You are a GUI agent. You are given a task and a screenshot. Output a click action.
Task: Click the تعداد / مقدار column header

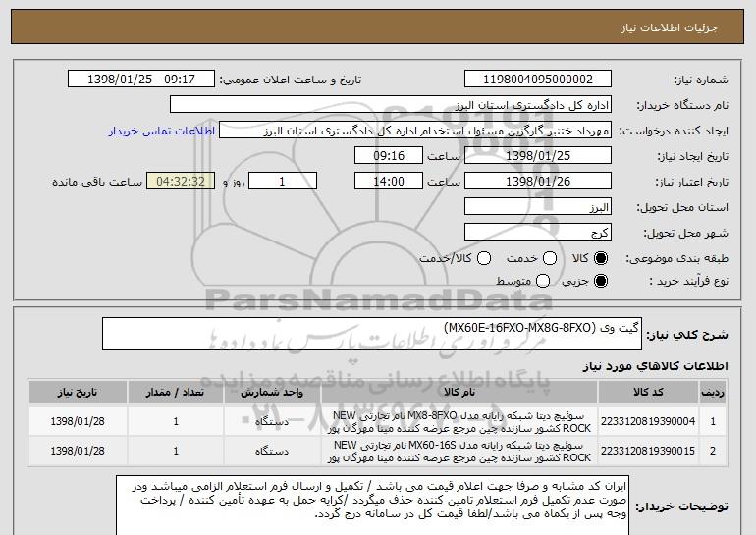click(176, 393)
